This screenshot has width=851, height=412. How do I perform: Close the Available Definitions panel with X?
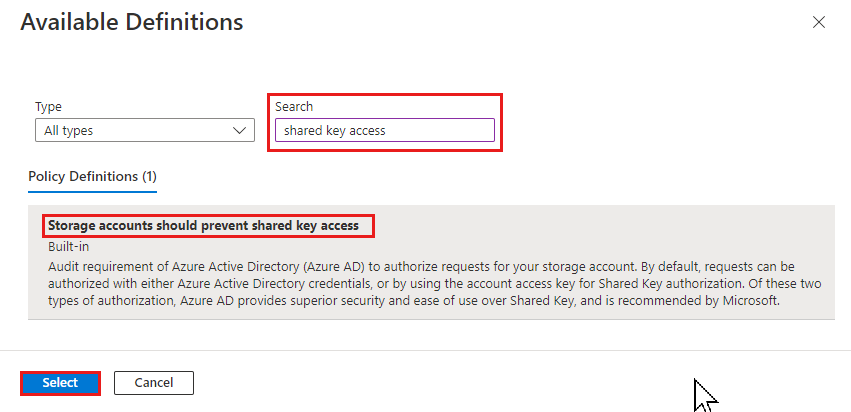pyautogui.click(x=818, y=22)
